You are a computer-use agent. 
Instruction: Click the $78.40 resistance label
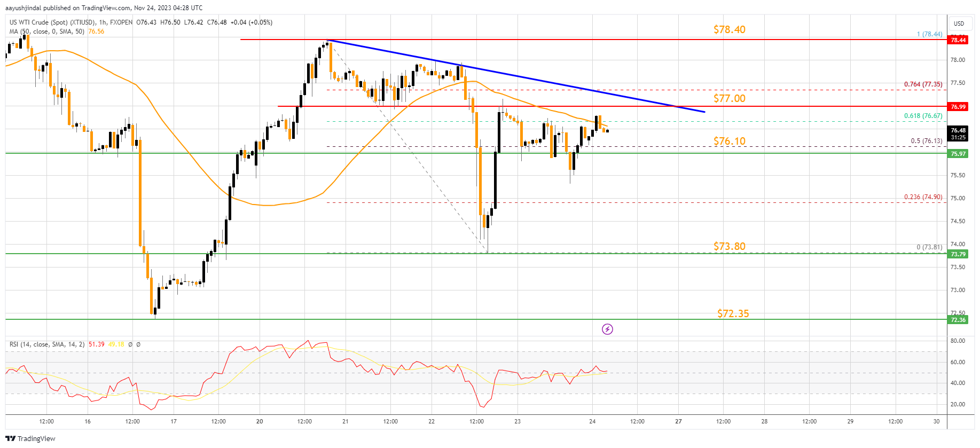tap(730, 29)
